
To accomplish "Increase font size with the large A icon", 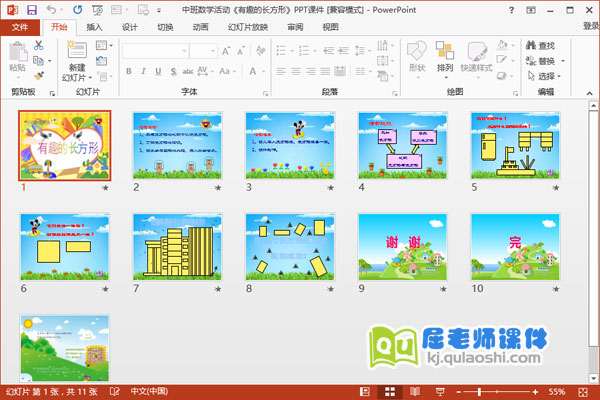I will point(226,51).
